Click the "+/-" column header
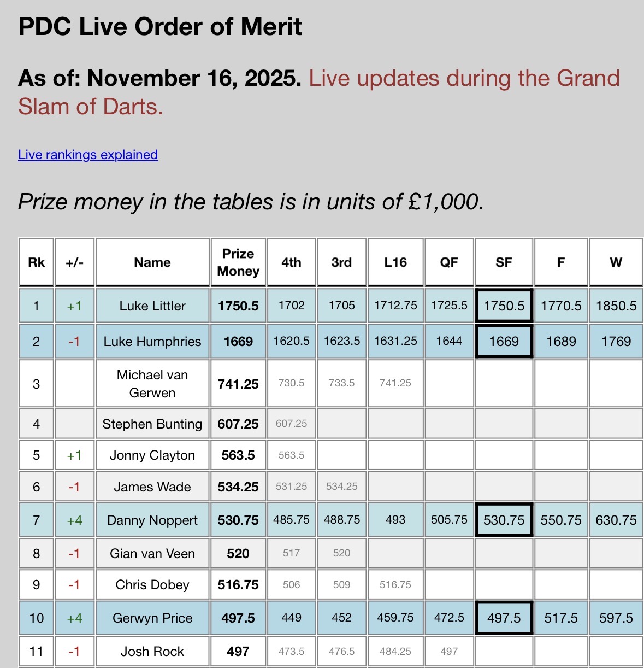 [74, 262]
